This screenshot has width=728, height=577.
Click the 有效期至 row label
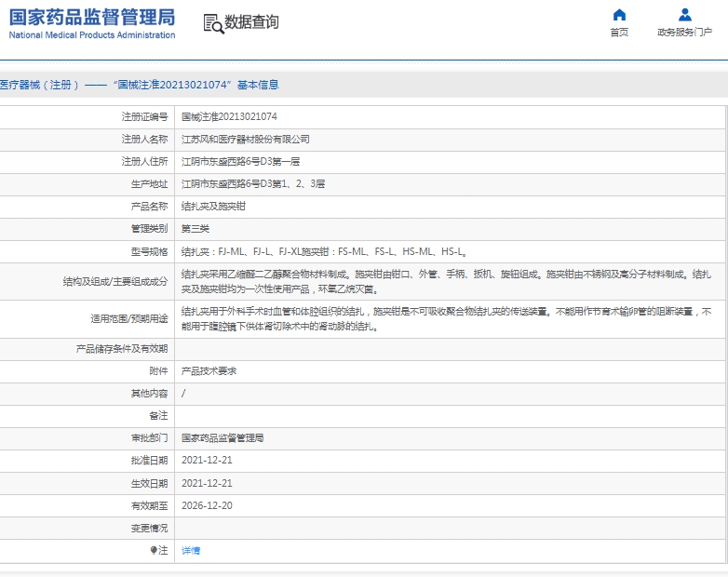(149, 505)
